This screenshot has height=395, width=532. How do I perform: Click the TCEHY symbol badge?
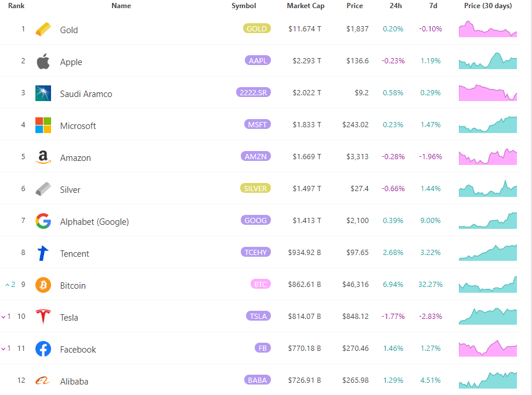coord(256,252)
